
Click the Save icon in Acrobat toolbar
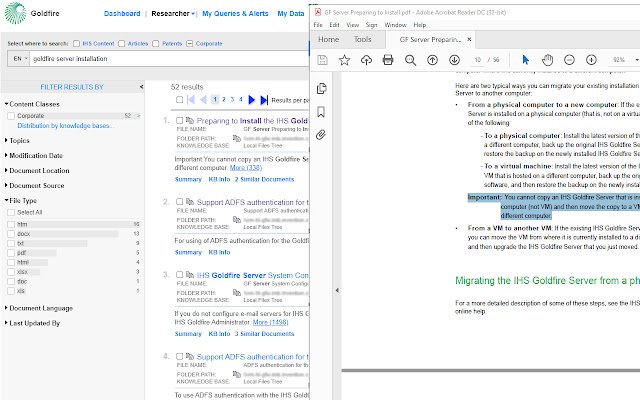(322, 60)
